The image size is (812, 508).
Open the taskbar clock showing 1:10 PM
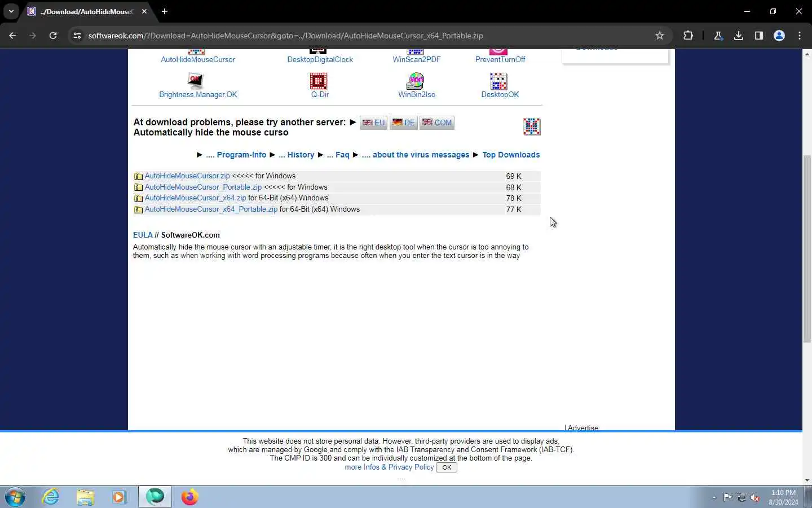pyautogui.click(x=783, y=497)
